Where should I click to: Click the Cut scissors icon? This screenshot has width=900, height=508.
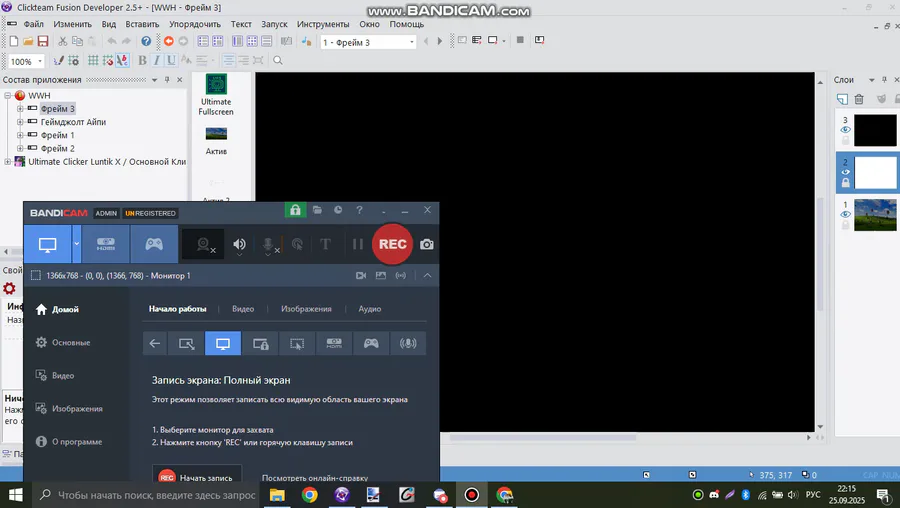click(x=63, y=41)
